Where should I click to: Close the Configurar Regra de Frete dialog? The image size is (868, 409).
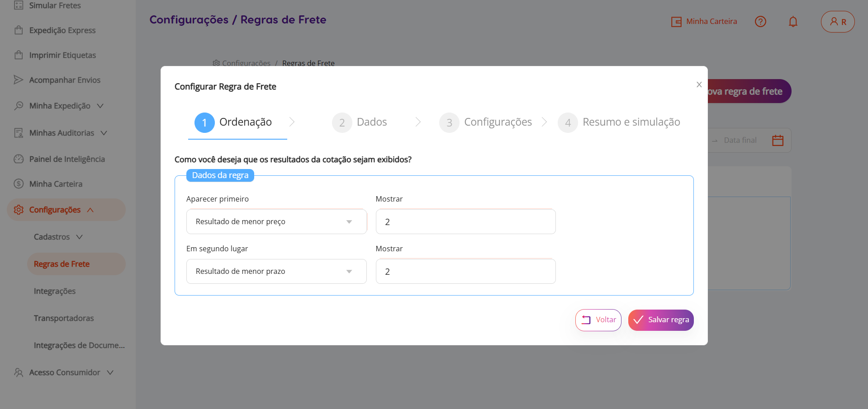point(699,85)
